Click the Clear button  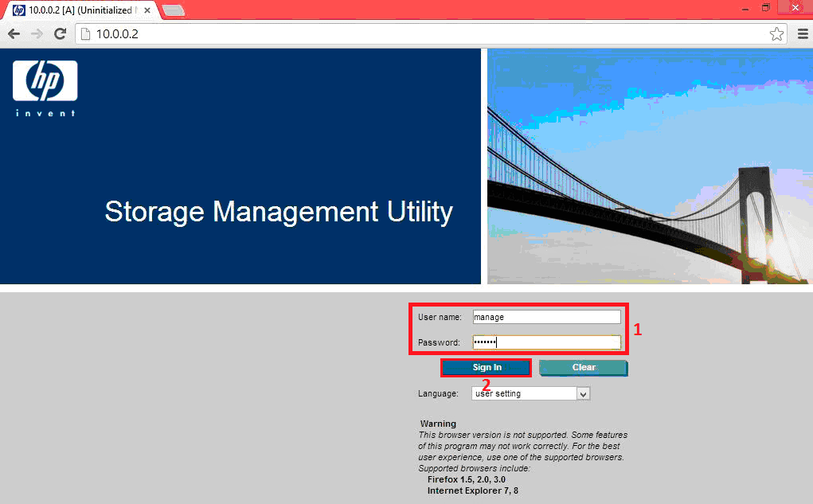click(583, 367)
